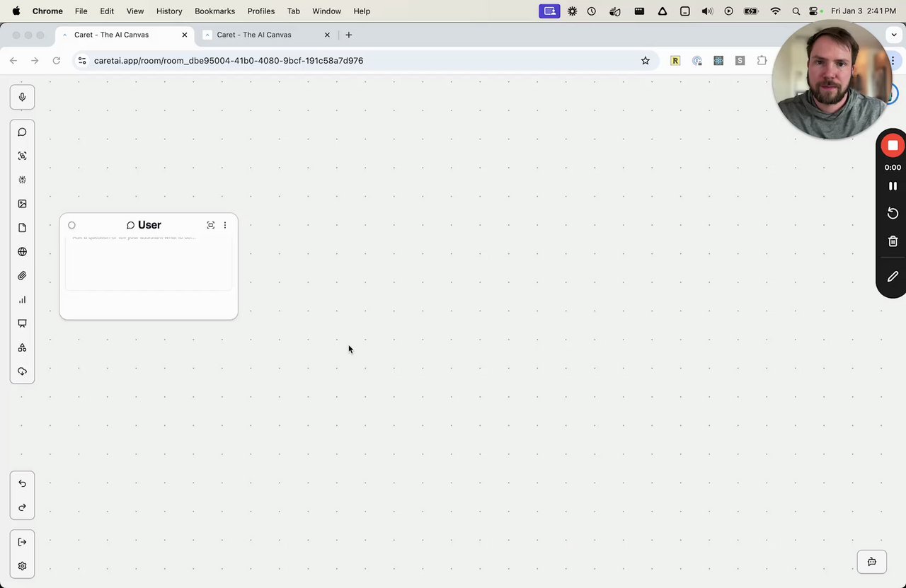Go back in browser history
Viewport: 906px width, 588px height.
tap(13, 61)
